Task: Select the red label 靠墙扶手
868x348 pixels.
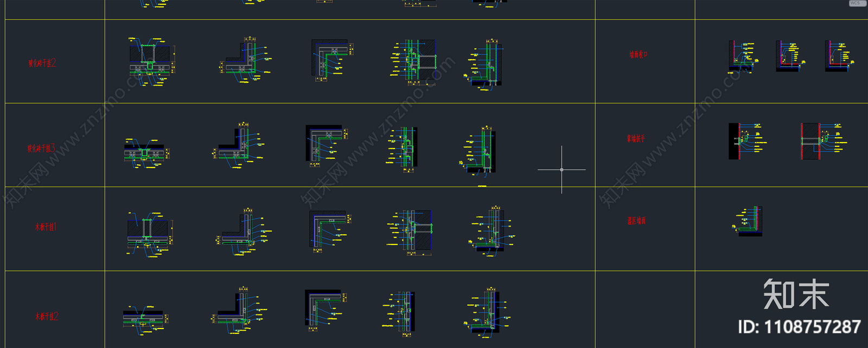Action: (x=636, y=139)
